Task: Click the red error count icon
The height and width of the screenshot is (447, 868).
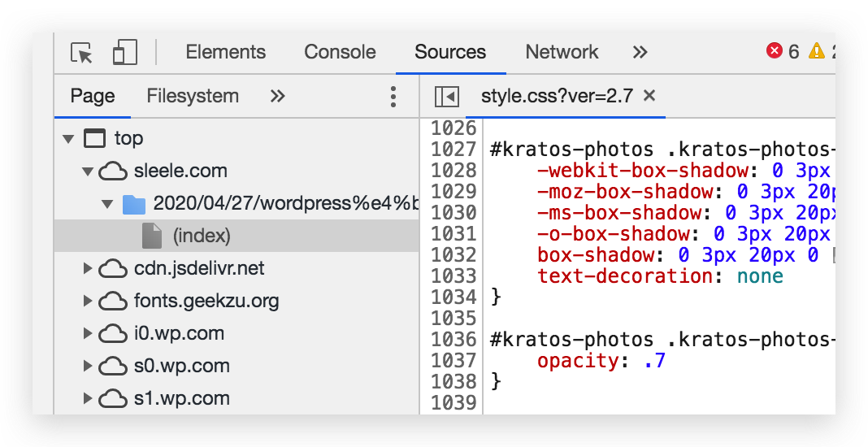Action: 774,51
